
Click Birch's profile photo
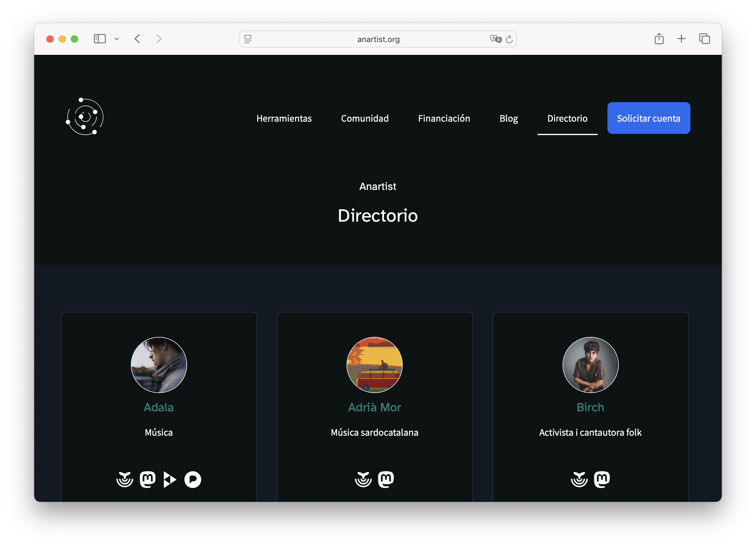[x=590, y=365]
